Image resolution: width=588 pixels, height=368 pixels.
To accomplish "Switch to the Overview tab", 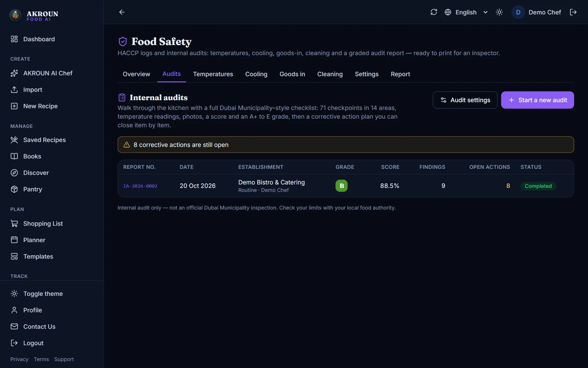I will click(x=136, y=74).
